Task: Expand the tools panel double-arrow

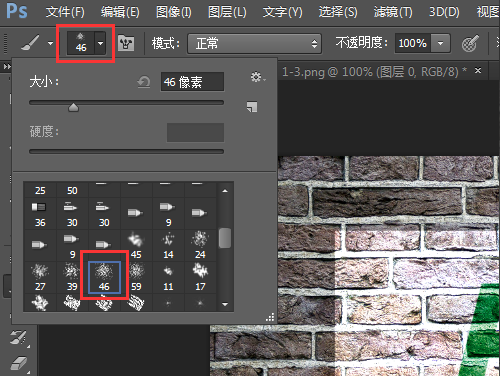Action: (7, 67)
